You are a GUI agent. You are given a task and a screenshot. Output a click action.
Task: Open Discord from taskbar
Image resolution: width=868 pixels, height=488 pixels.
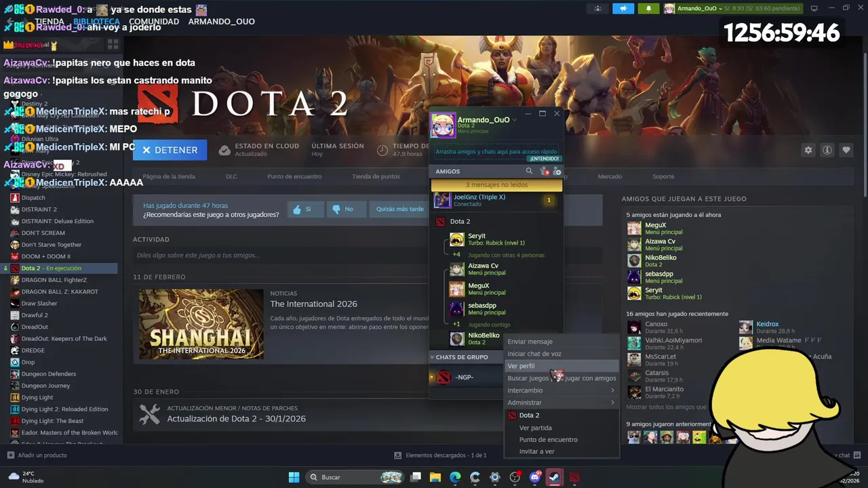pos(534,477)
